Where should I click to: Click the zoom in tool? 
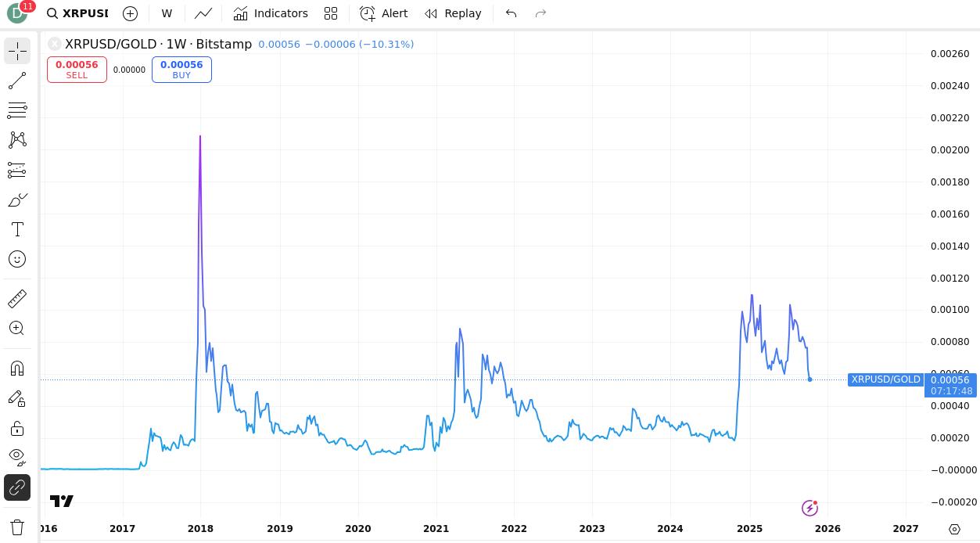17,329
